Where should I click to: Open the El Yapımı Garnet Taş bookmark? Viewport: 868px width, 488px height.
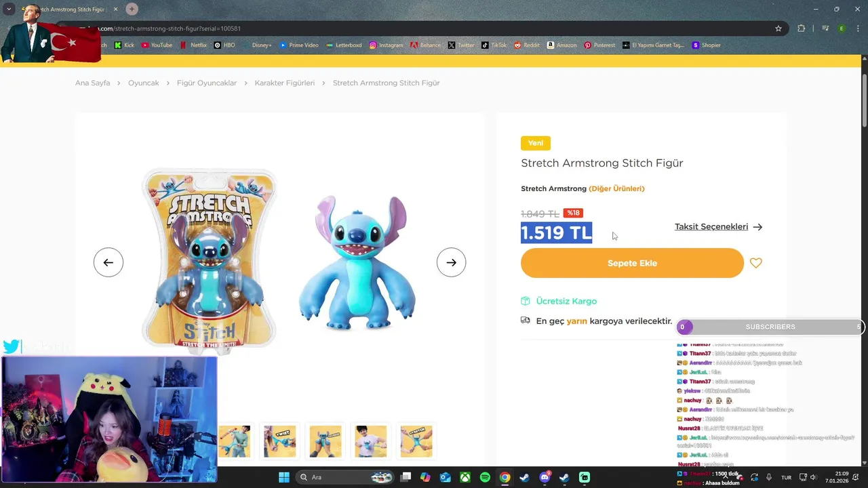(x=653, y=45)
